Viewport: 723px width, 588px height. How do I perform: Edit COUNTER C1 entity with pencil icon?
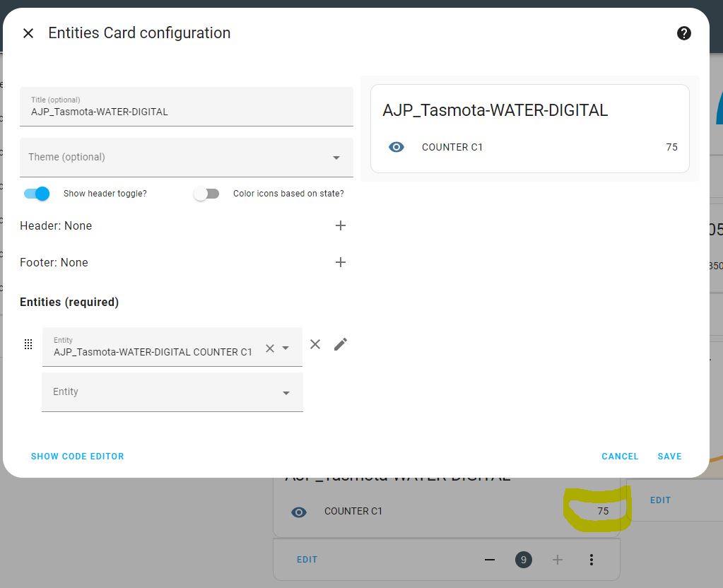[340, 344]
